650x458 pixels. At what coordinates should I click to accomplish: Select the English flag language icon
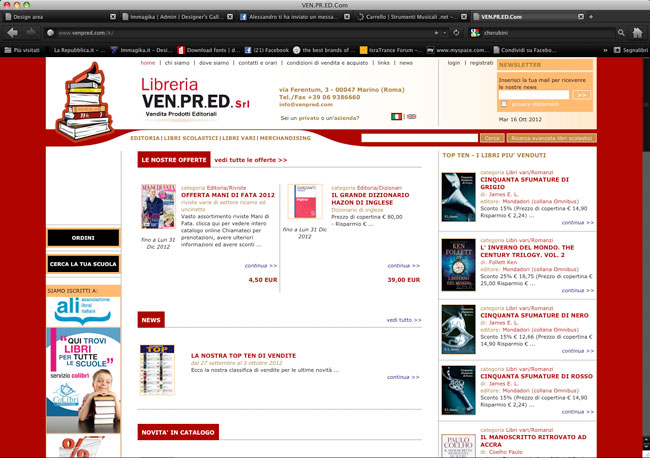tap(411, 116)
